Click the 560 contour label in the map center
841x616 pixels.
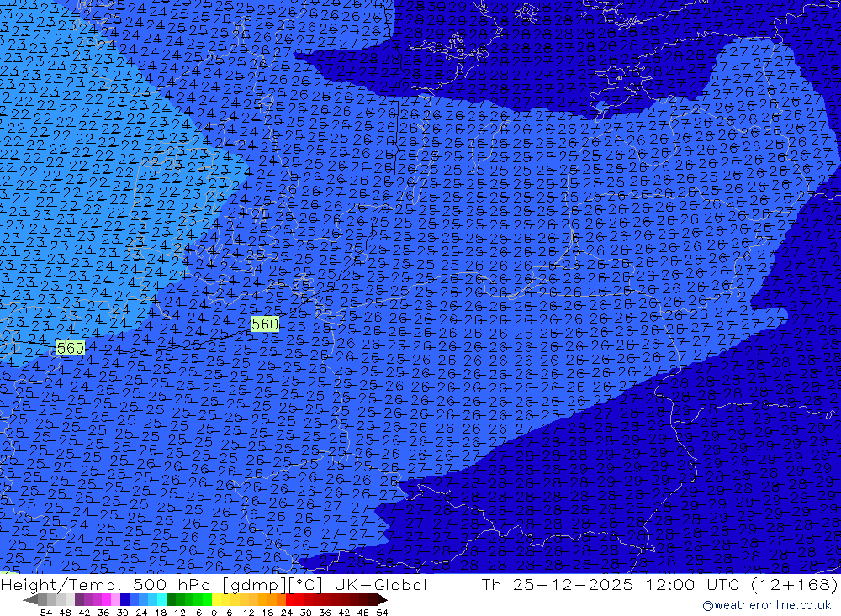pyautogui.click(x=264, y=324)
